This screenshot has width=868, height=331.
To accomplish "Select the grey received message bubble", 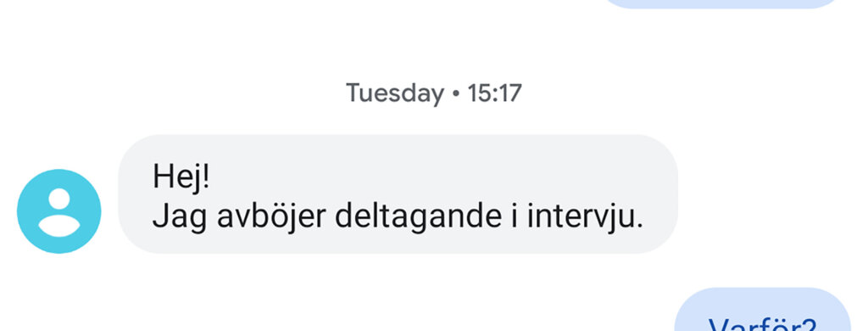I will click(x=398, y=194).
